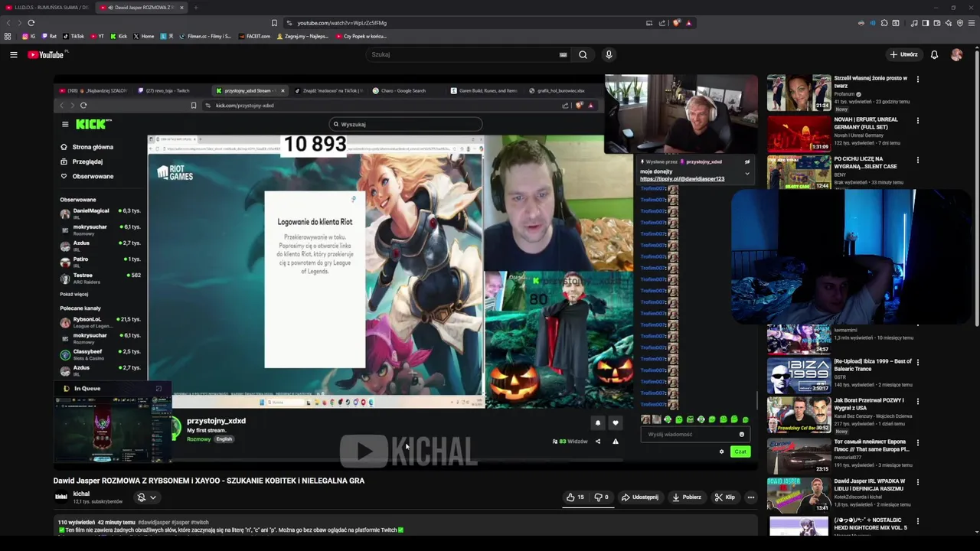Toggle the browser sidebar panel icon
980x551 pixels.
point(925,23)
